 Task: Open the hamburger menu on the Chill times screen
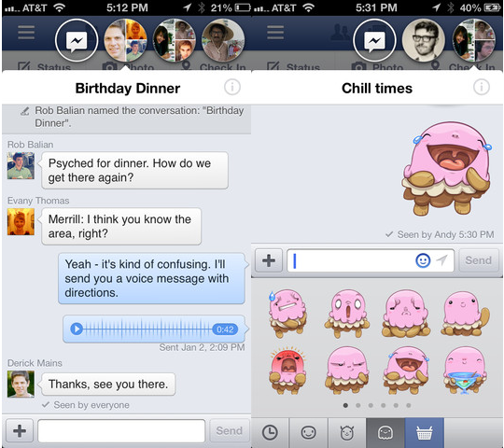(275, 32)
